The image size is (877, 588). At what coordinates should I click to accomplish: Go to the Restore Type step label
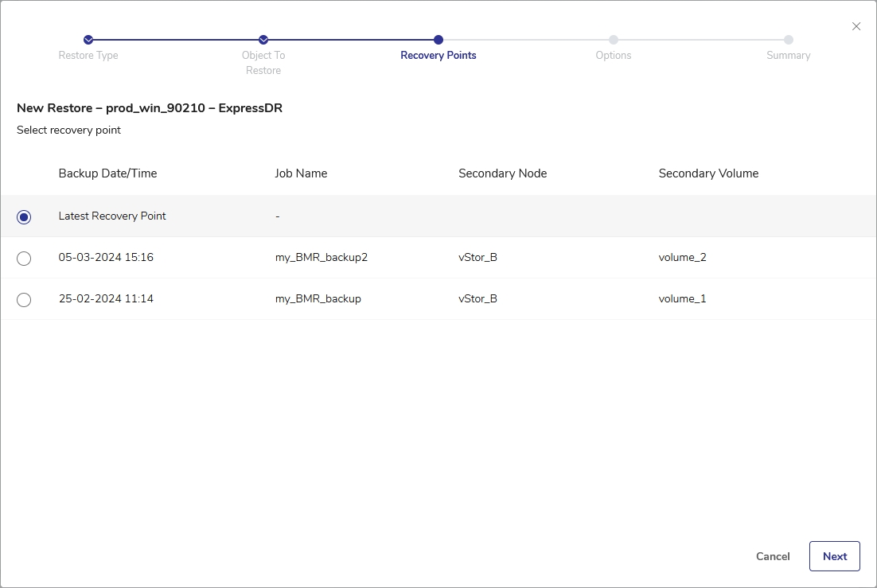[x=88, y=56]
